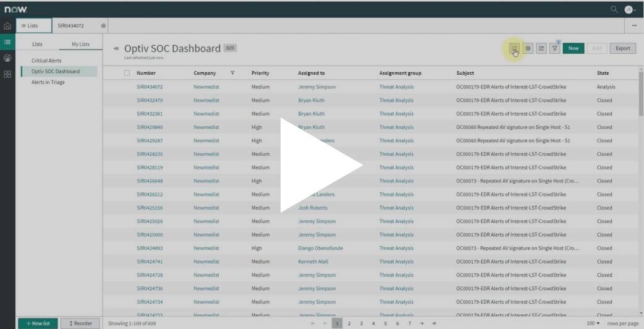The width and height of the screenshot is (644, 329).
Task: Go to page 2
Action: (349, 323)
